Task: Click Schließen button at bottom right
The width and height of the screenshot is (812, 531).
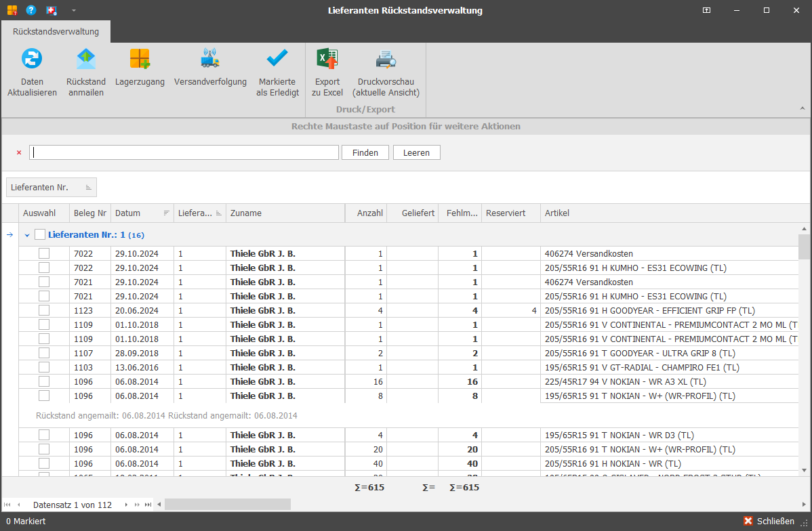Action: [769, 521]
